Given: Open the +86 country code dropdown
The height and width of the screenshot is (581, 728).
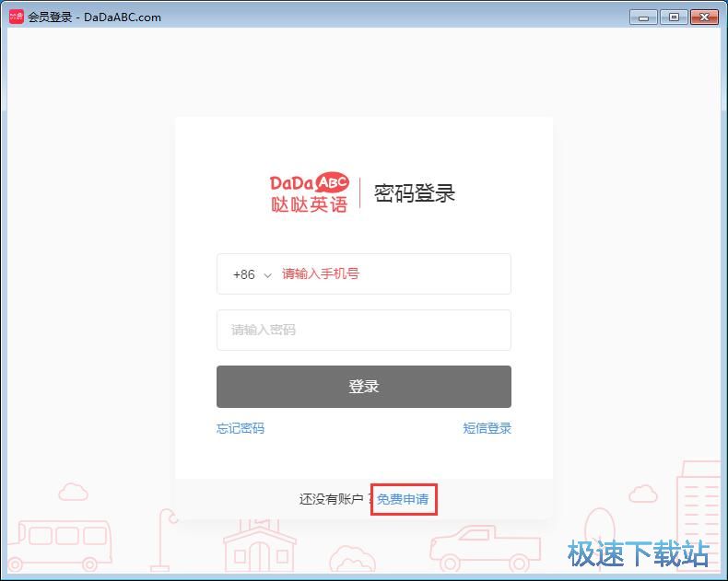Looking at the screenshot, I should click(x=252, y=274).
